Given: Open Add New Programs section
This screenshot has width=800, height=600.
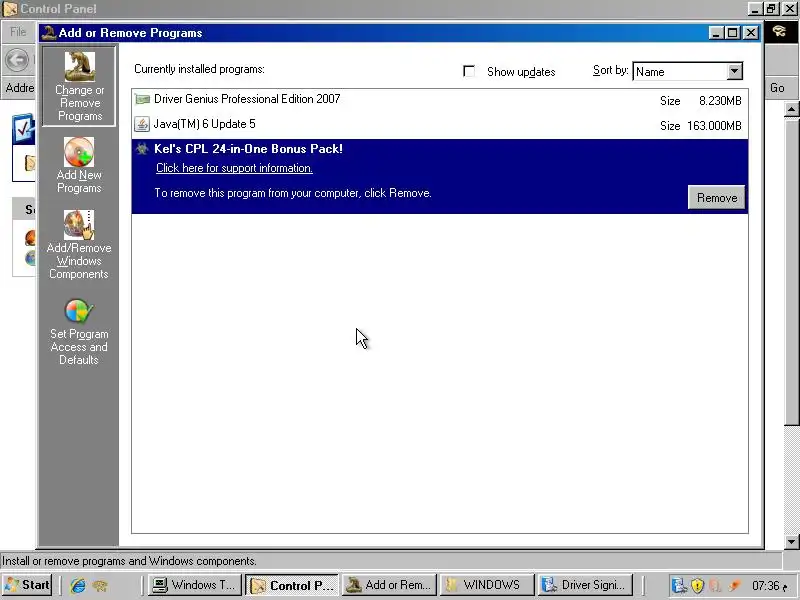Looking at the screenshot, I should (x=79, y=165).
